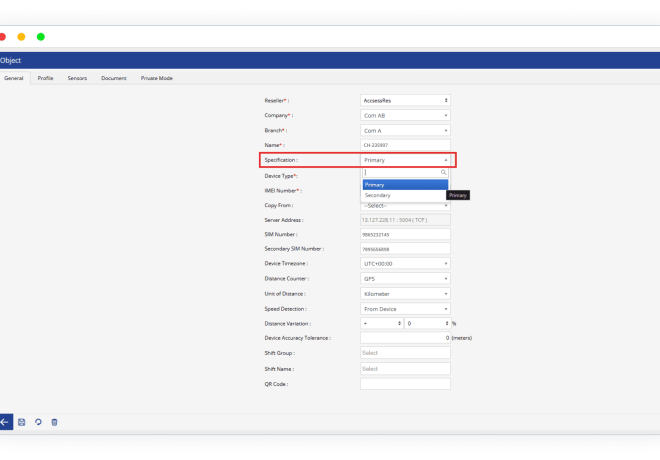Open the Speed Detection dropdown
Viewport: 660px width, 460px height.
click(x=404, y=309)
